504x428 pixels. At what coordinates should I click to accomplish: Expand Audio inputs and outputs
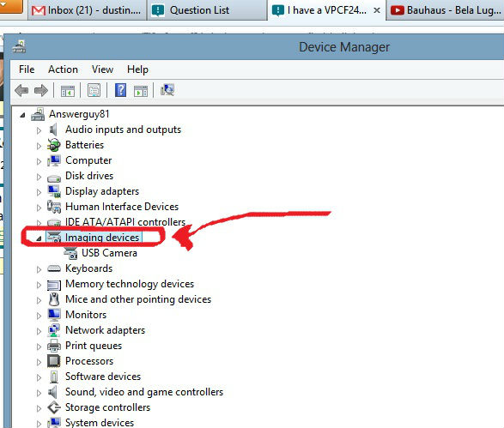click(x=39, y=130)
